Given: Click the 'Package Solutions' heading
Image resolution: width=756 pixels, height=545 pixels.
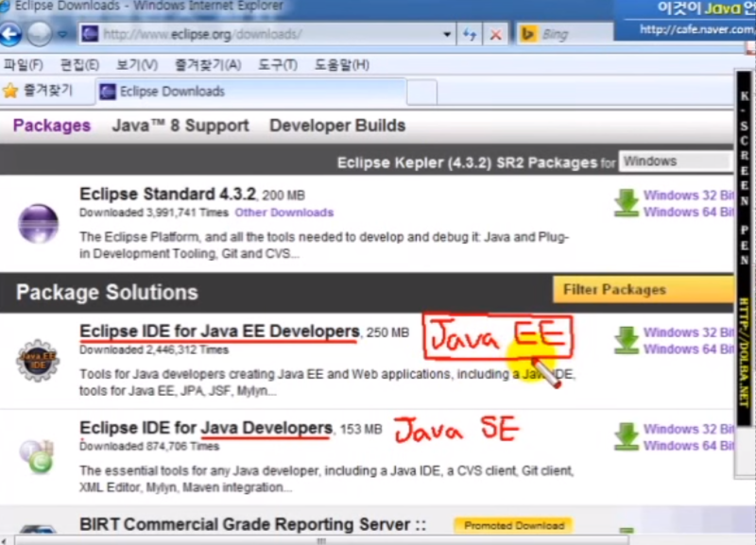Looking at the screenshot, I should [107, 292].
